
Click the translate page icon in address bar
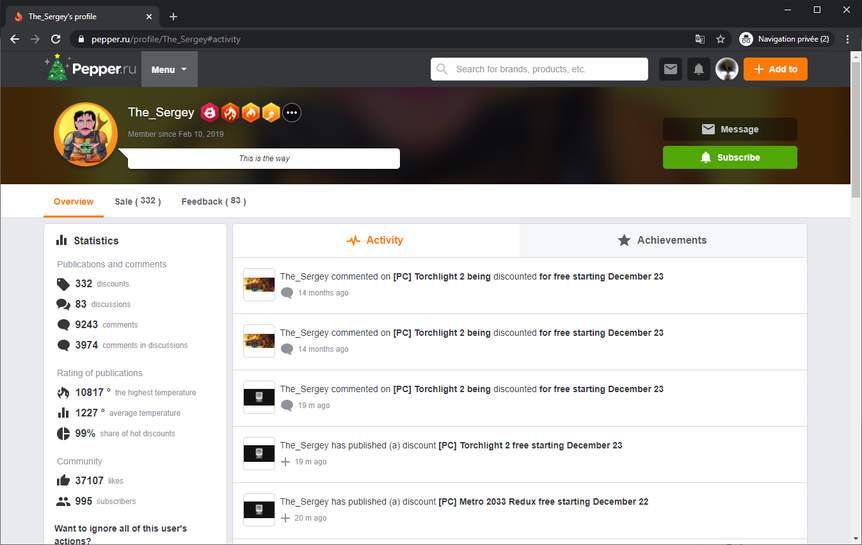[x=700, y=39]
